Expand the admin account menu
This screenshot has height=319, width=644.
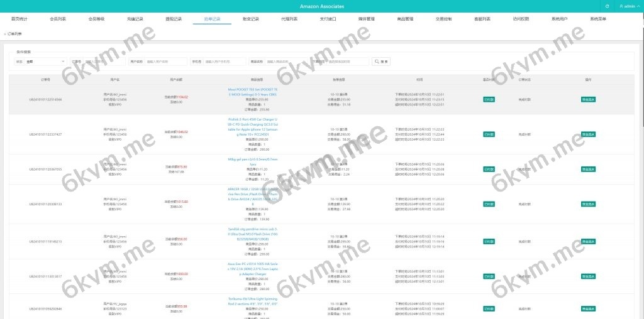tap(630, 6)
